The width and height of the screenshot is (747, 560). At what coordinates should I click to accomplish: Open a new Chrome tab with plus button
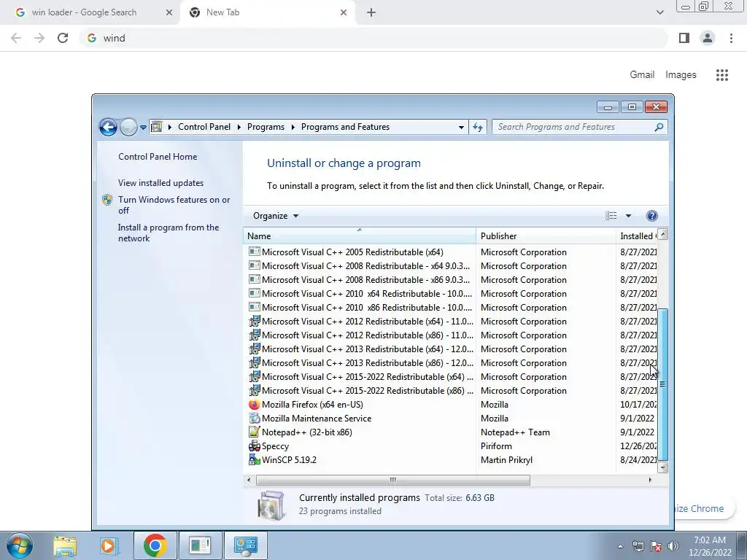(371, 12)
